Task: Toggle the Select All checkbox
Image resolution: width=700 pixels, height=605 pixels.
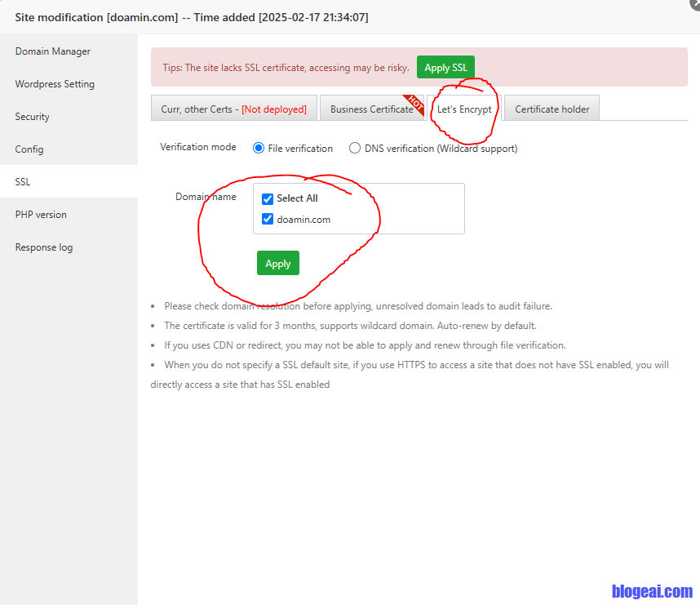Action: (x=268, y=198)
